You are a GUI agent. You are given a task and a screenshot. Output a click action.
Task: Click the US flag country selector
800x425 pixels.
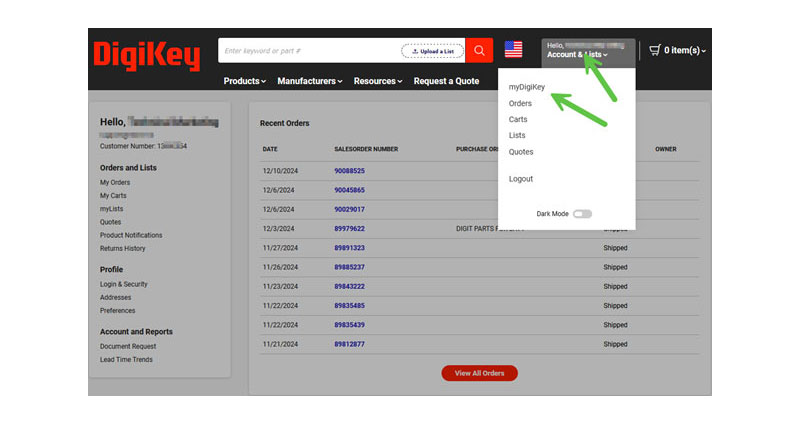tap(513, 50)
